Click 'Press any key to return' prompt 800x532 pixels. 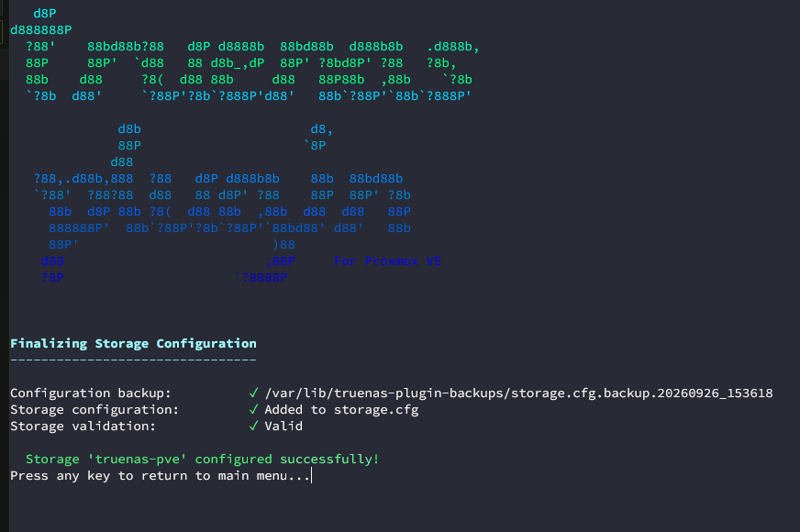point(160,476)
